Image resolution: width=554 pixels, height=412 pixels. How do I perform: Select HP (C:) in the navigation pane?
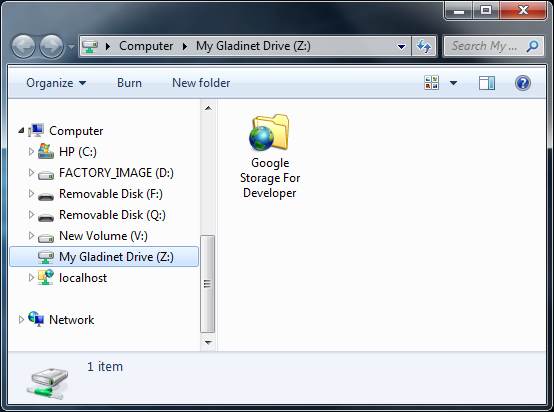(x=78, y=152)
